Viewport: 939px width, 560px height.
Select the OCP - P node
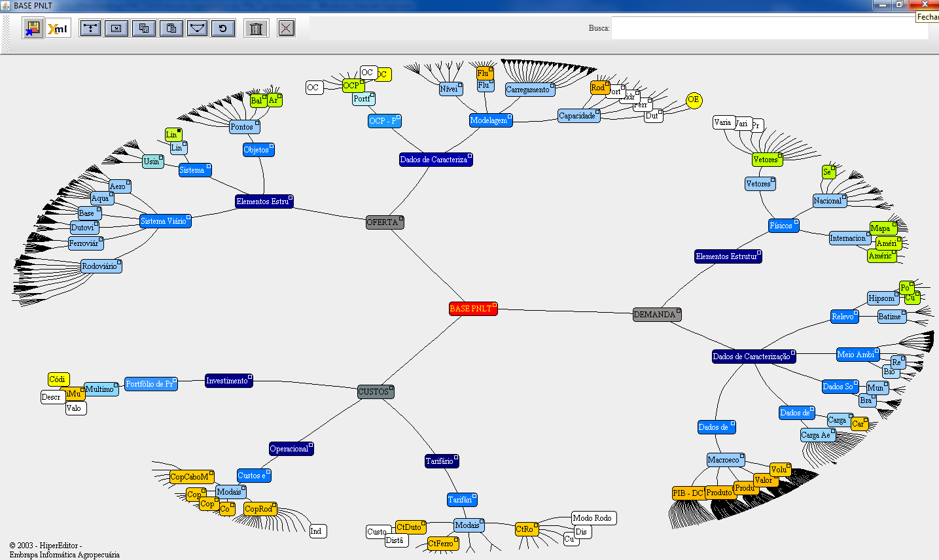(385, 121)
